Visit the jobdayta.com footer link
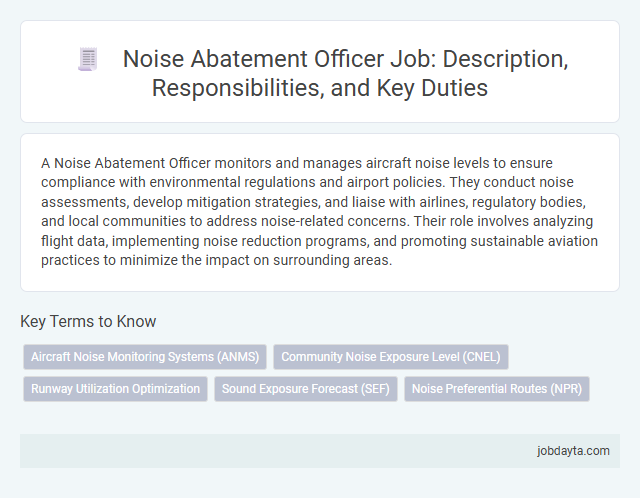Screen dimensions: 640x498 (573, 451)
